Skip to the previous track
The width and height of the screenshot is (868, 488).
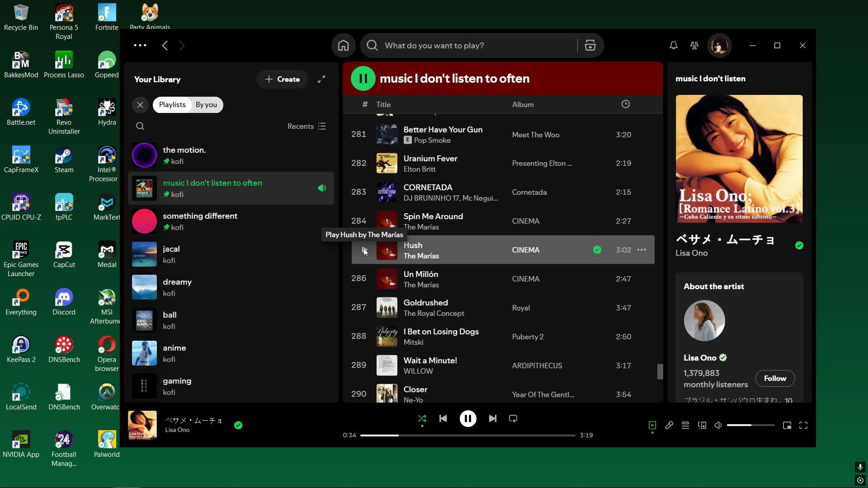443,419
